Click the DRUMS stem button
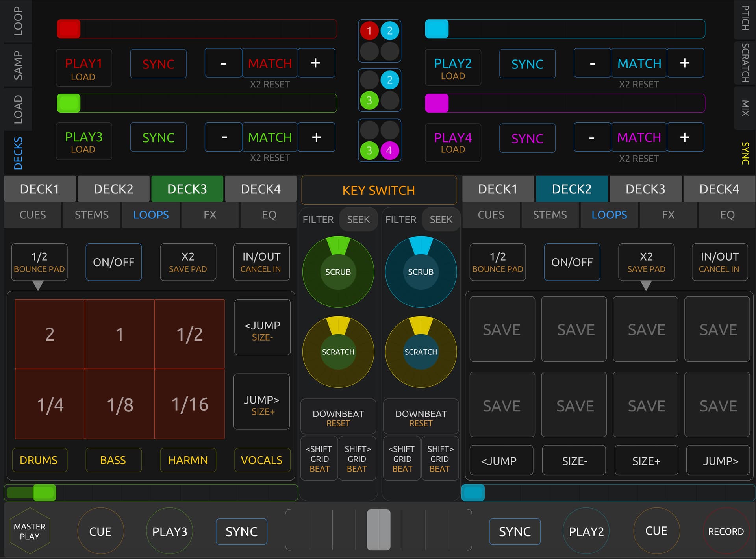756x559 pixels. coord(39,460)
